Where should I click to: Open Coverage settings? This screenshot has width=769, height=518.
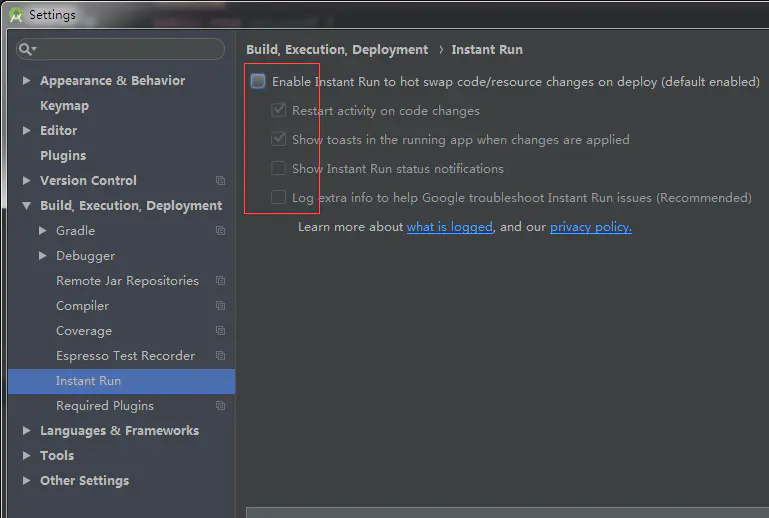click(x=84, y=331)
